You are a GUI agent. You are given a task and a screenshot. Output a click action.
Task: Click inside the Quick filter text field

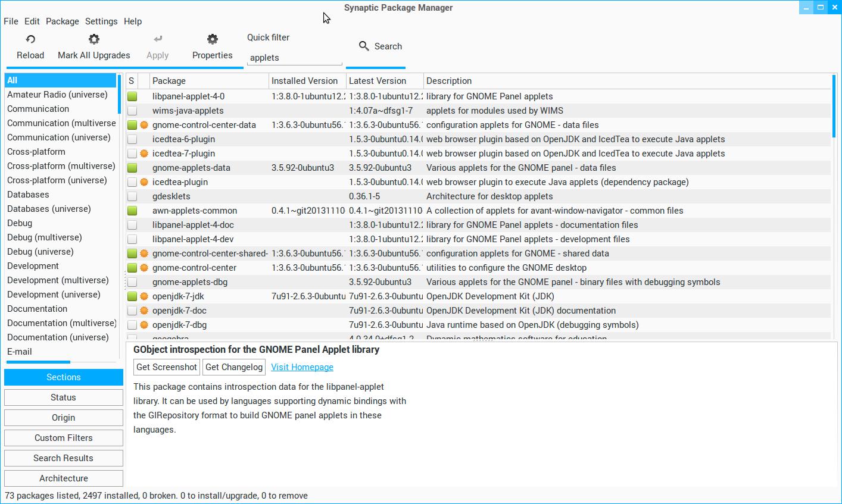294,58
